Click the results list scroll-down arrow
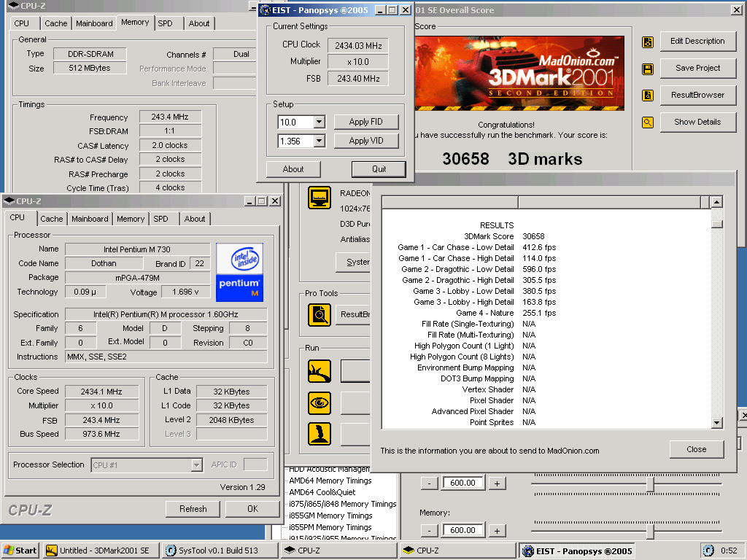The height and width of the screenshot is (560, 747). coord(716,423)
